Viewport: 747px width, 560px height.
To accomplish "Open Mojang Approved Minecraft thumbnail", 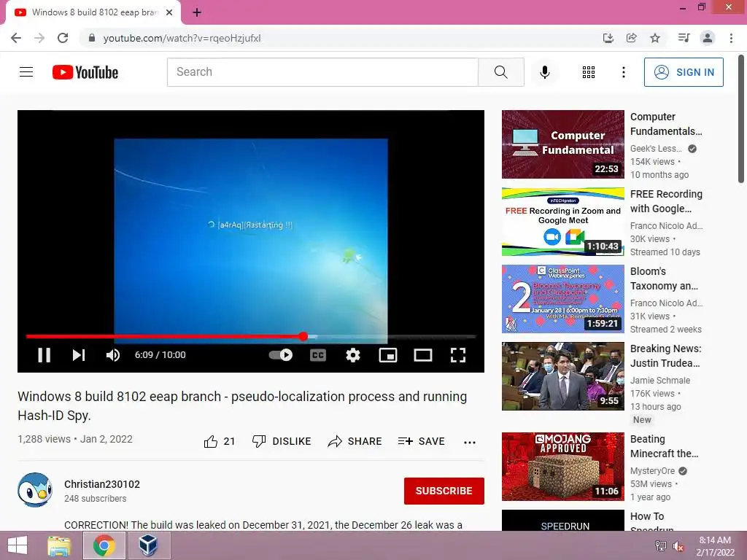I will pos(562,466).
